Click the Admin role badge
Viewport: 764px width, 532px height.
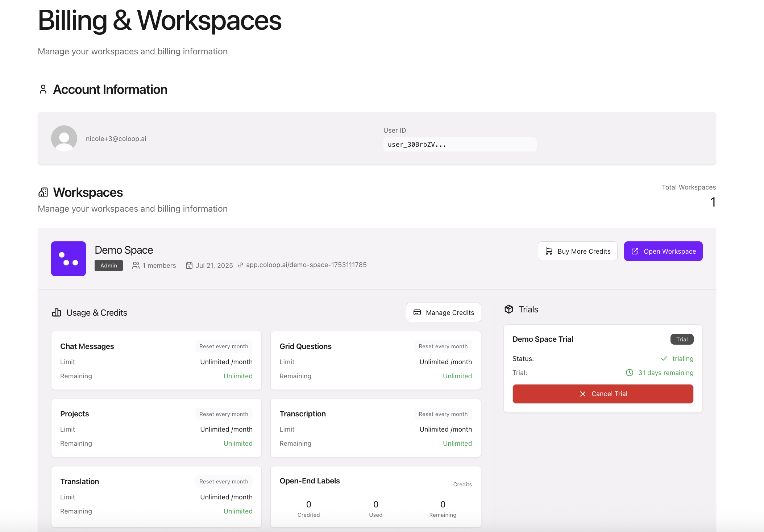[109, 265]
